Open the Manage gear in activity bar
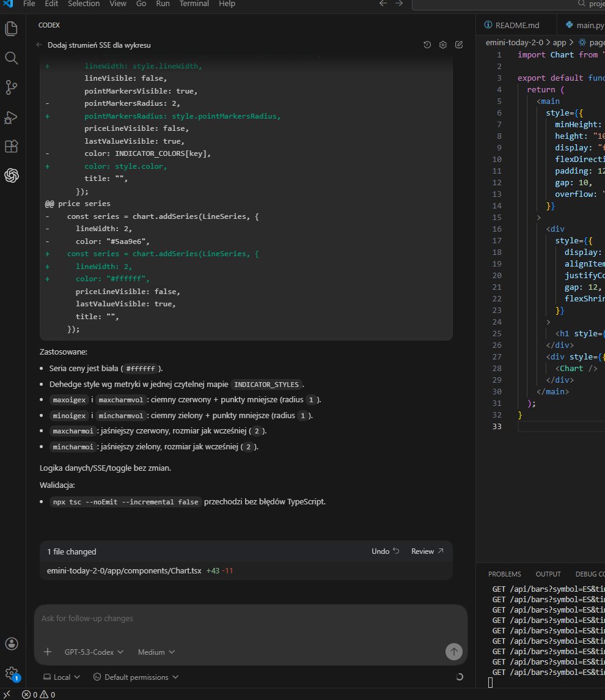Image resolution: width=605 pixels, height=700 pixels. coord(11,673)
